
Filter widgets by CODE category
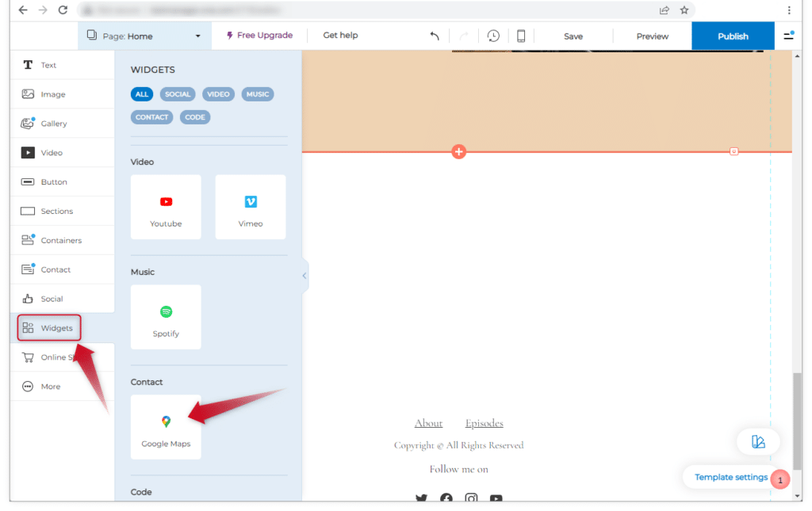[194, 117]
